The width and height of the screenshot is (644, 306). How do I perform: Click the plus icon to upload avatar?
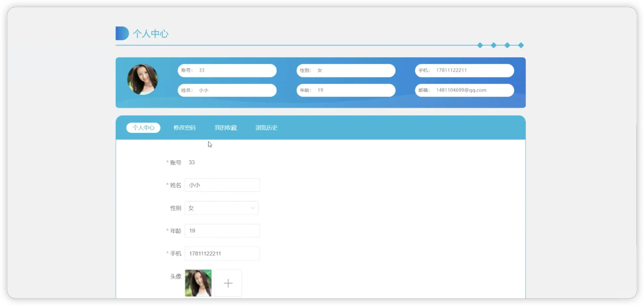pyautogui.click(x=228, y=283)
